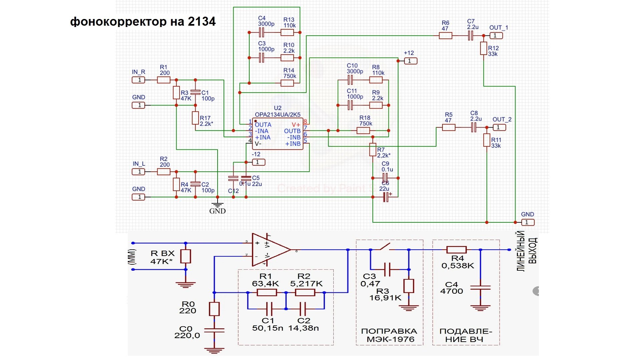This screenshot has width=644, height=360.
Task: Select the OUT_2 output connector
Action: coord(499,127)
